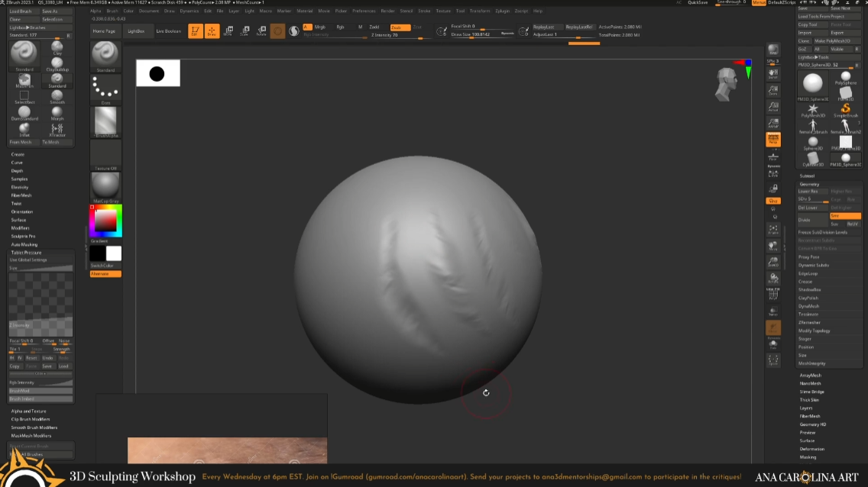
Task: Click the camera head orientation gizmo
Action: click(x=726, y=84)
